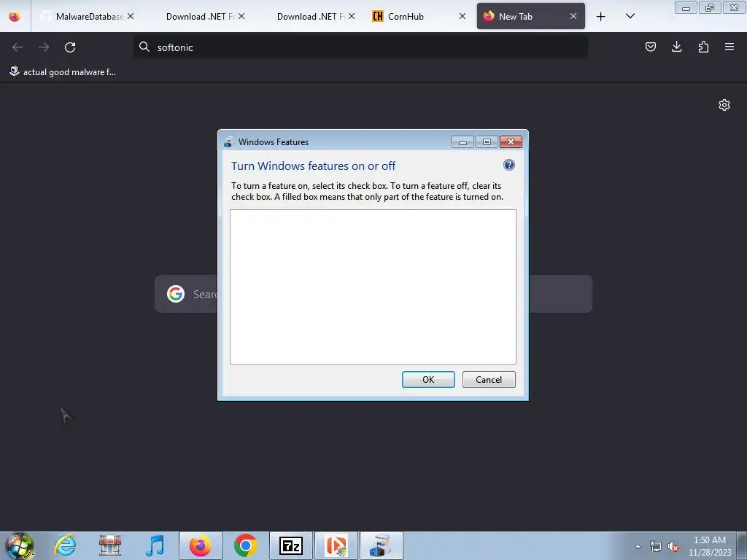This screenshot has height=560, width=747.
Task: Click the muted volume tray icon
Action: (x=673, y=546)
